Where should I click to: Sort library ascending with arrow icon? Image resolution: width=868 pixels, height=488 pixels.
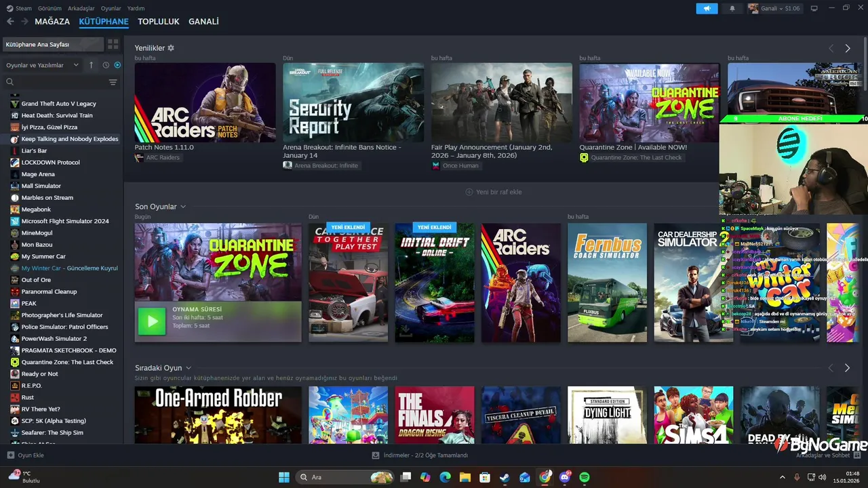click(x=92, y=65)
